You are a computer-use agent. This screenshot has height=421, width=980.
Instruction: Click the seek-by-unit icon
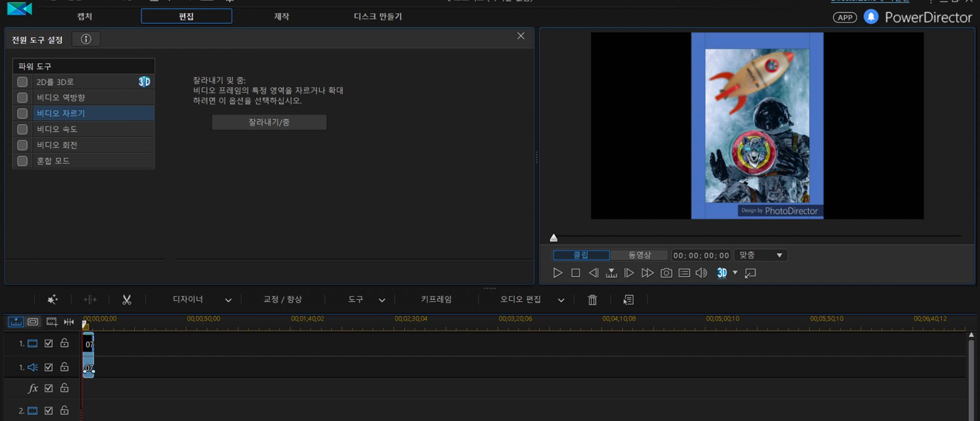coord(611,273)
